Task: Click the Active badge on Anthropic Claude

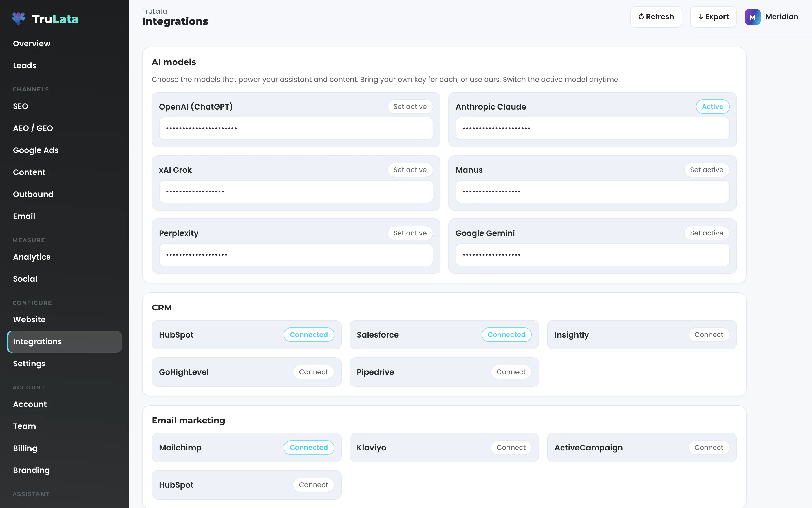Action: 712,106
